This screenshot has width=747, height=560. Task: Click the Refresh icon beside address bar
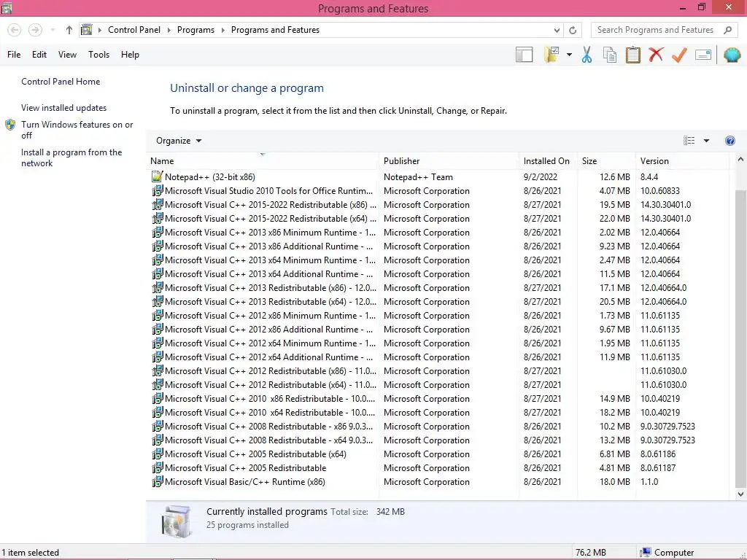click(573, 30)
